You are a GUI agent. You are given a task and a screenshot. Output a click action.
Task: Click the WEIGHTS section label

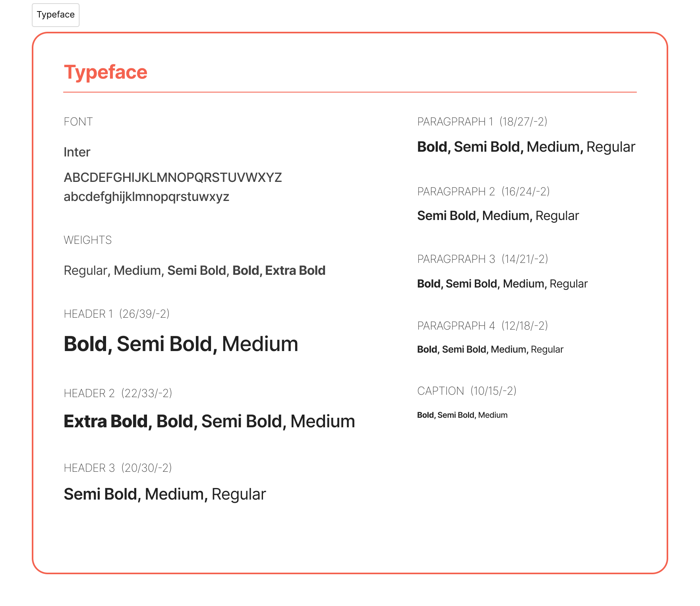click(x=88, y=240)
